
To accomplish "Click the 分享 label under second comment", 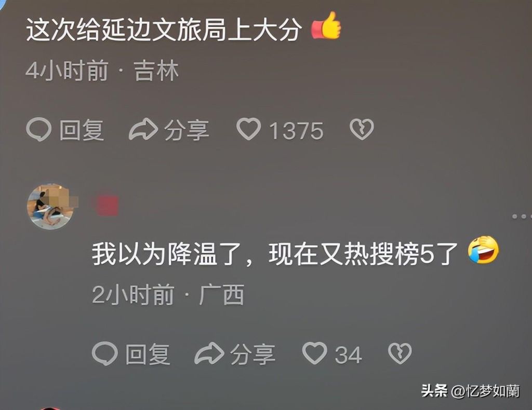I will coord(252,354).
